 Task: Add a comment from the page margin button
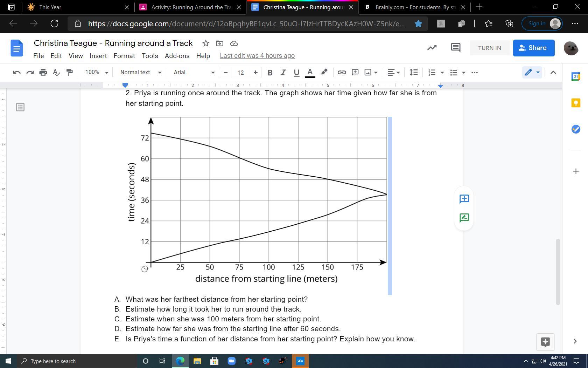pos(464,199)
